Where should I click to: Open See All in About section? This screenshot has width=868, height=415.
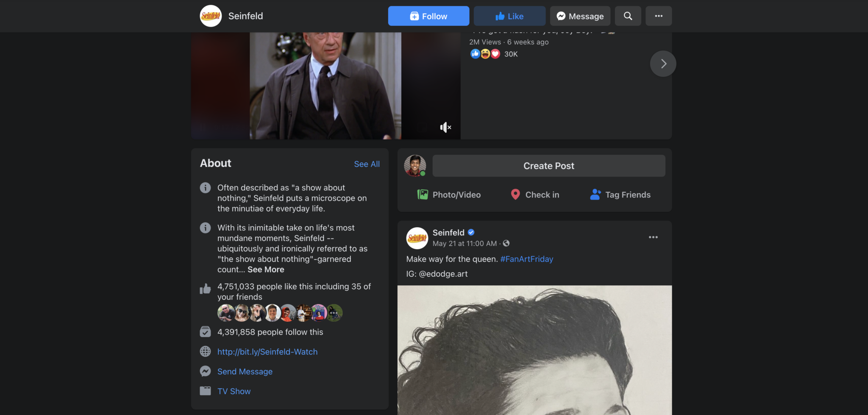367,164
